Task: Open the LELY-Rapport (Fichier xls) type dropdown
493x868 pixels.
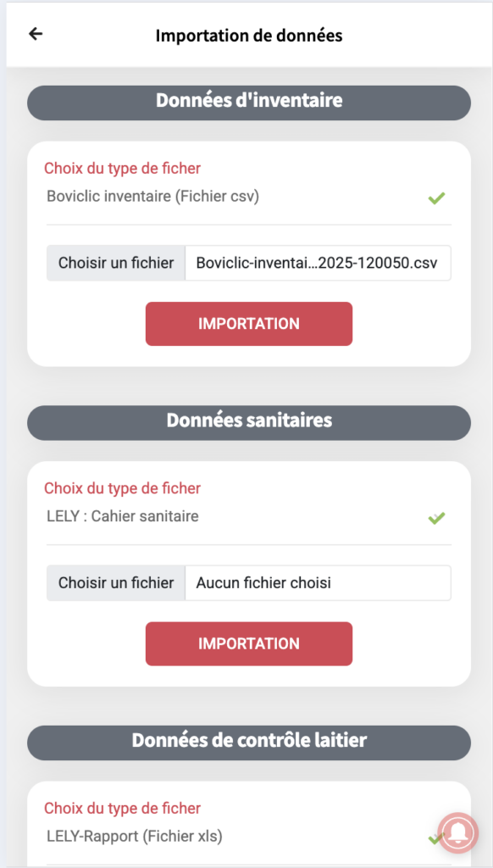Action: pos(249,837)
